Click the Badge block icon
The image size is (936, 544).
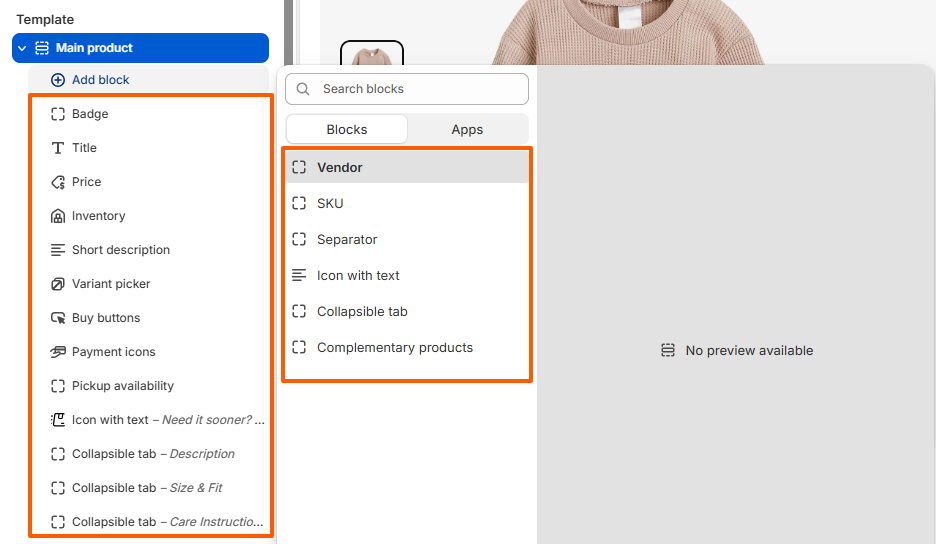pyautogui.click(x=58, y=114)
